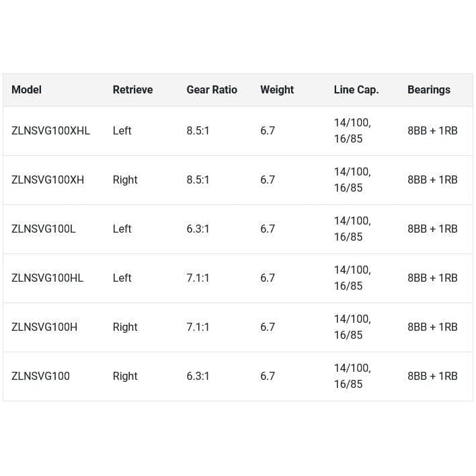This screenshot has width=476, height=476.
Task: Click the bearings value in ZLNSVG100H row
Action: click(x=432, y=327)
